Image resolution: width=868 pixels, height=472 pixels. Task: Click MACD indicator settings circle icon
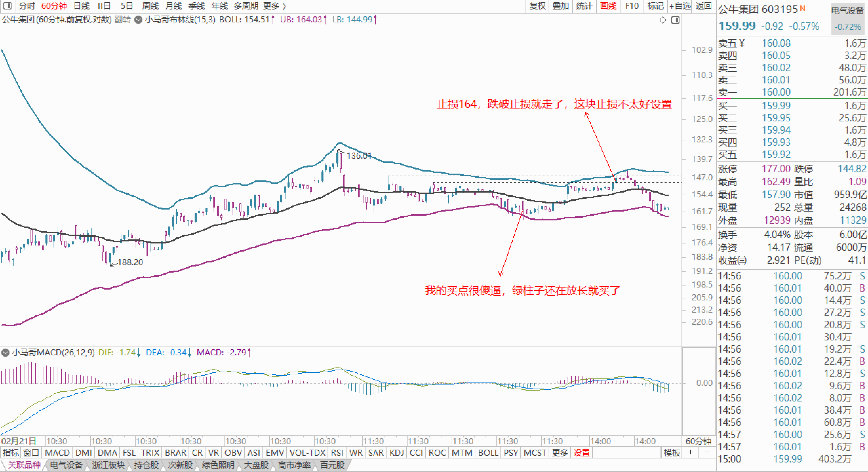click(x=5, y=353)
